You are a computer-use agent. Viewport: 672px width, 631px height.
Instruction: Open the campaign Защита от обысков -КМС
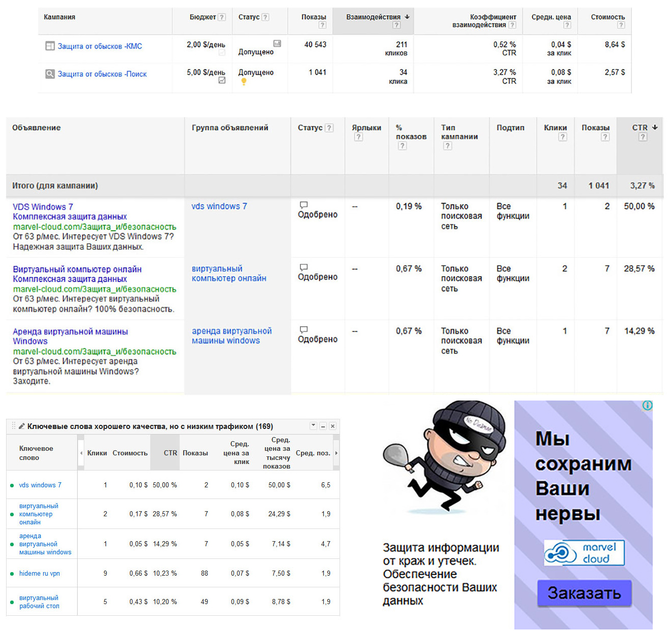[x=100, y=46]
